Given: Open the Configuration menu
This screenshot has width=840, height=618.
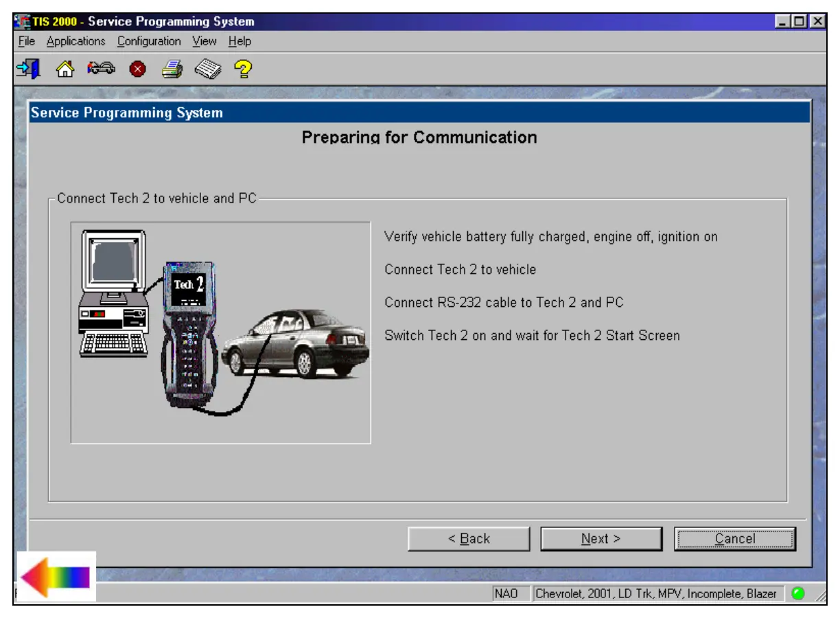Looking at the screenshot, I should (x=149, y=41).
